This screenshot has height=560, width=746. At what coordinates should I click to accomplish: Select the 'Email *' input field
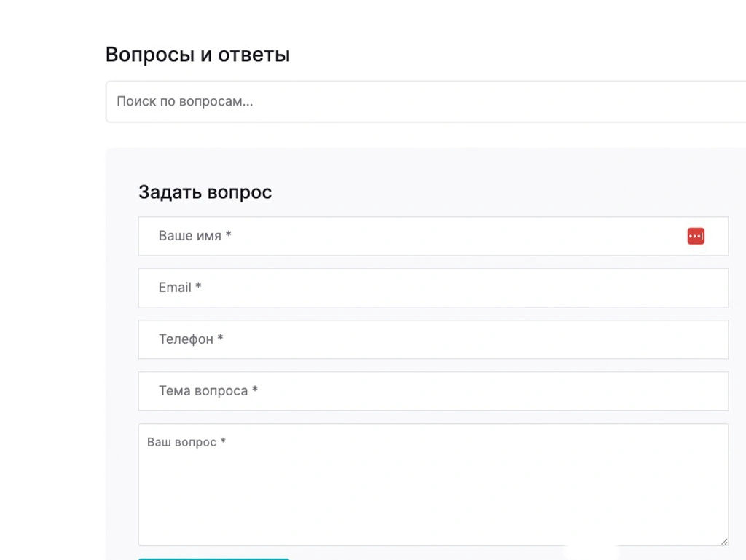tap(433, 288)
